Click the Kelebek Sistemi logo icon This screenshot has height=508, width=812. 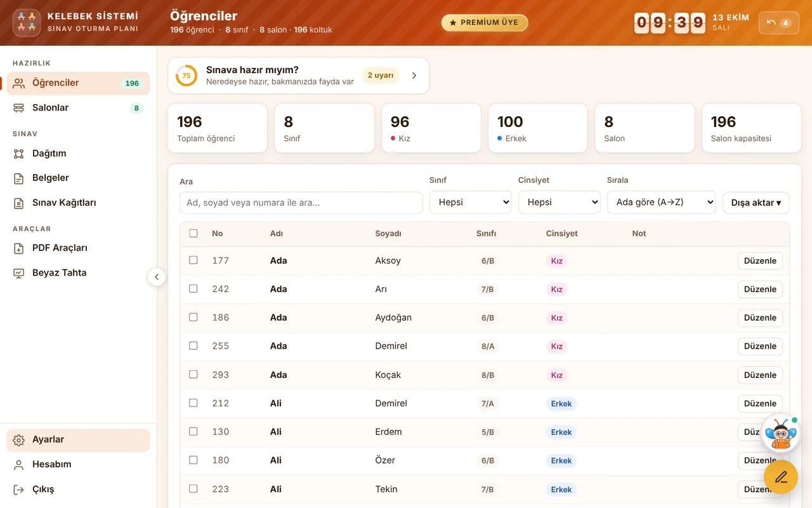tap(27, 22)
